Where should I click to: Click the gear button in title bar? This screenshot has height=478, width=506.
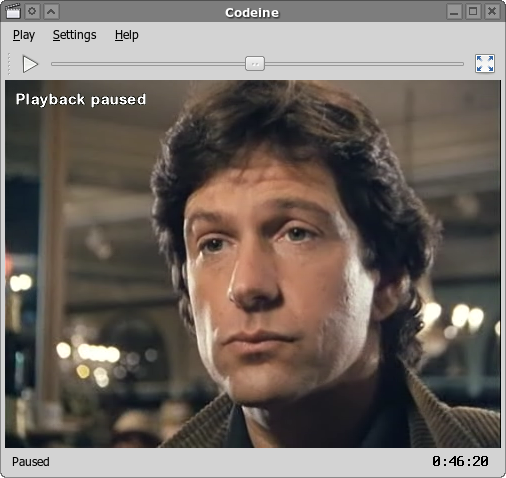point(32,11)
